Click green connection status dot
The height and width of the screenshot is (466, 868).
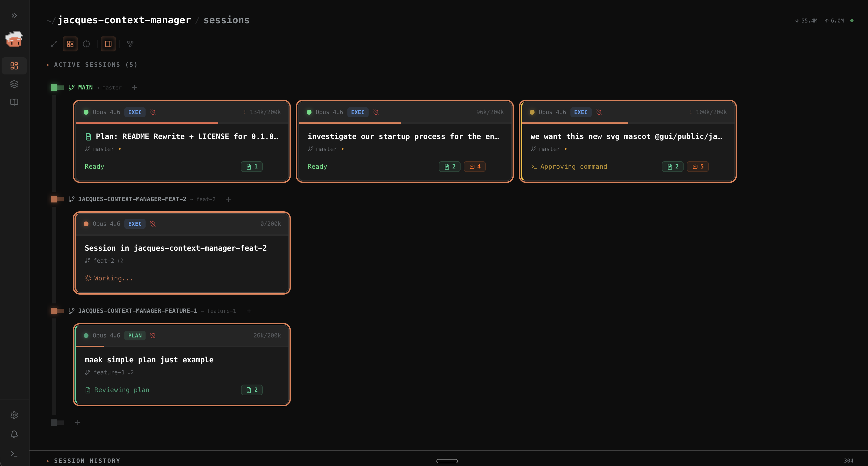(852, 21)
